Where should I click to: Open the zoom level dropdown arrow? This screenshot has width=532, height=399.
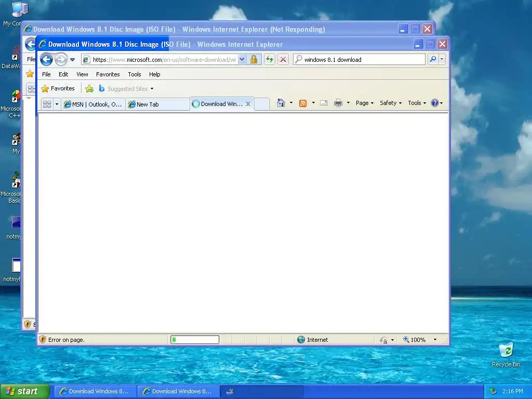[435, 340]
